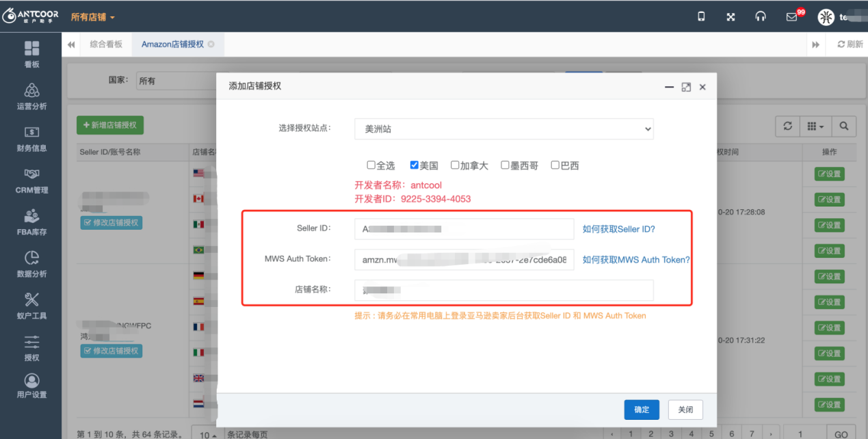Click the headset support icon
Viewport: 868px width, 439px height.
coord(761,16)
